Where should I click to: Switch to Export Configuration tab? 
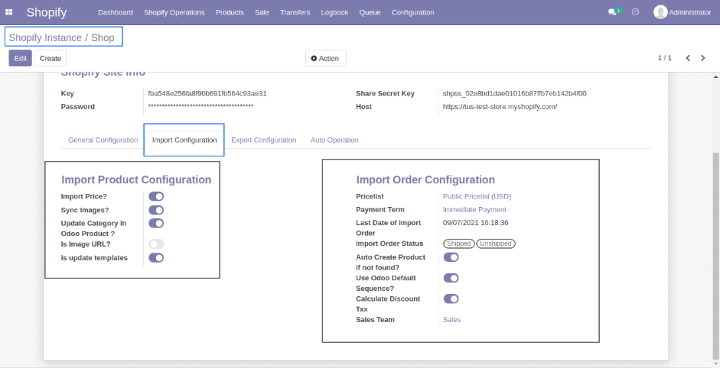[x=264, y=140]
